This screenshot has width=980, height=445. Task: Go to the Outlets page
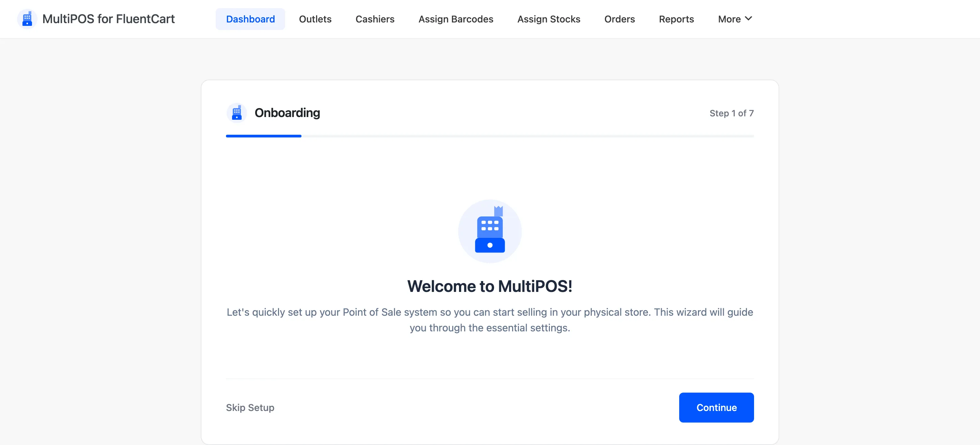[315, 19]
